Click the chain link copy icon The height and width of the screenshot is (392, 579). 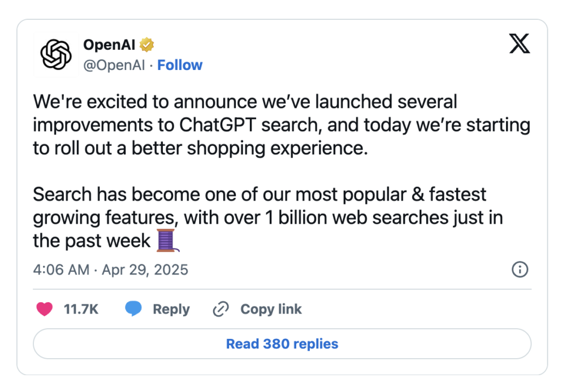[x=221, y=309]
